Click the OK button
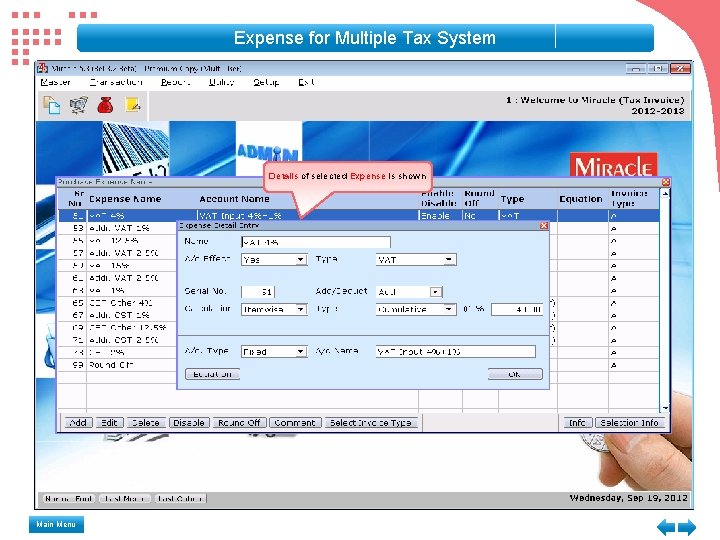 (515, 374)
